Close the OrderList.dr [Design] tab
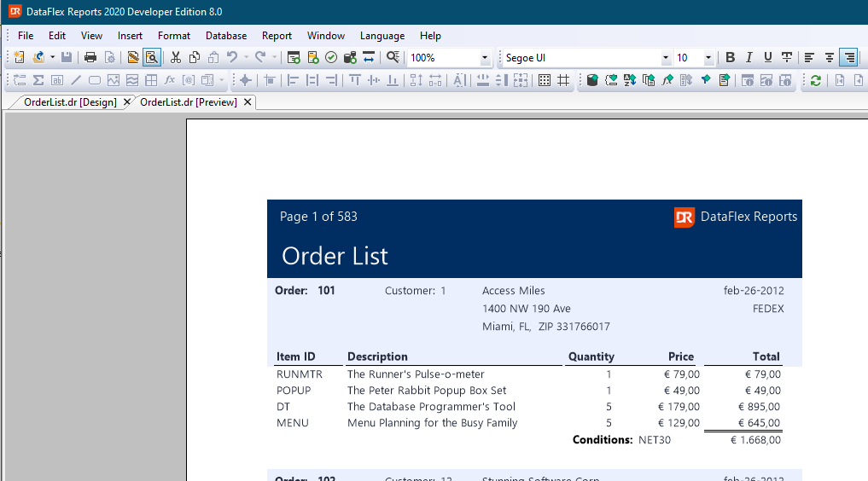868x481 pixels. [127, 102]
